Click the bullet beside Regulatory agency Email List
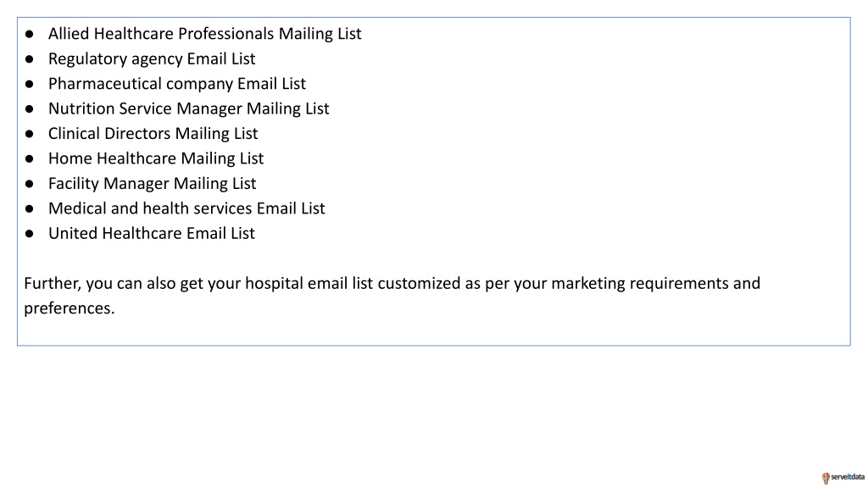868x488 pixels. [x=30, y=59]
